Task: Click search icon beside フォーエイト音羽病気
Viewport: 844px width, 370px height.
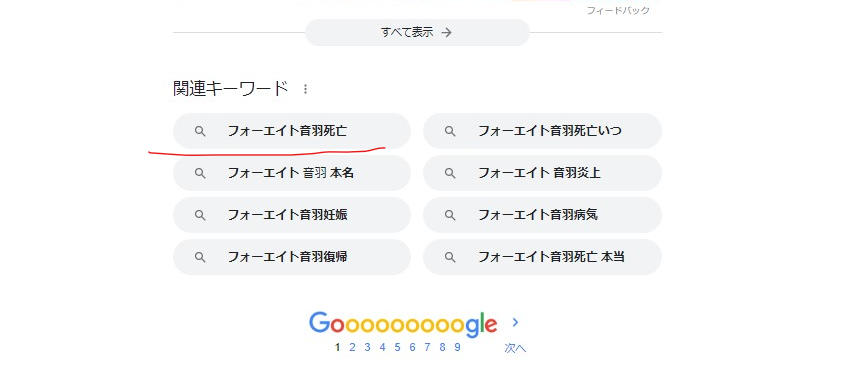Action: click(450, 215)
